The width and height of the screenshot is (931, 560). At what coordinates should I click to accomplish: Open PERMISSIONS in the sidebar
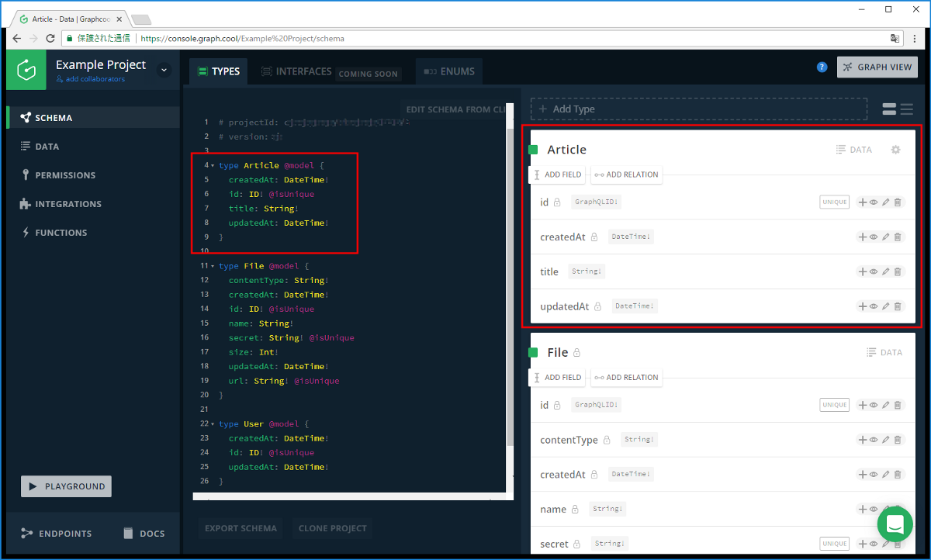(64, 175)
